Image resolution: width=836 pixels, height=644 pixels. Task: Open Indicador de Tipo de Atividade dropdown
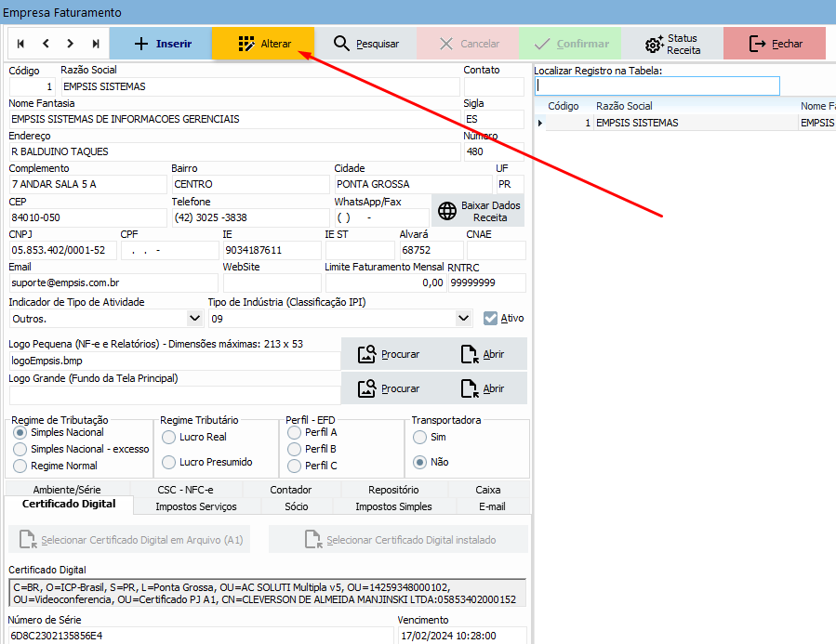(x=194, y=319)
